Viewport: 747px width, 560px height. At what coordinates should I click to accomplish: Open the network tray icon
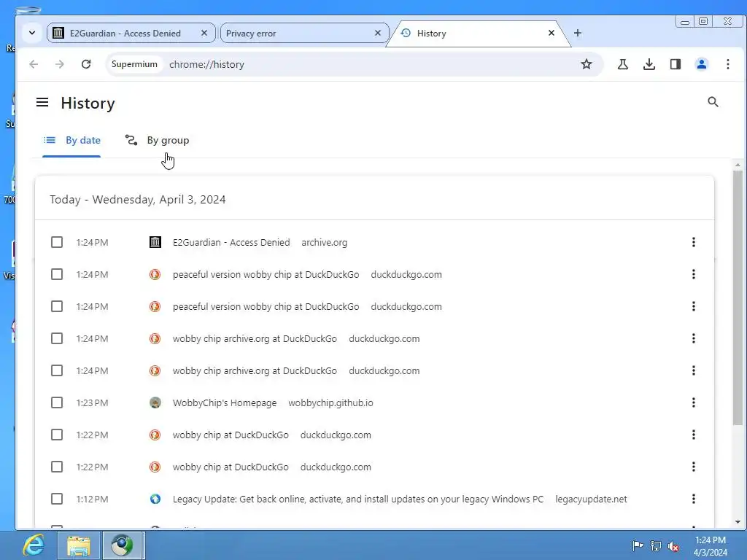656,545
